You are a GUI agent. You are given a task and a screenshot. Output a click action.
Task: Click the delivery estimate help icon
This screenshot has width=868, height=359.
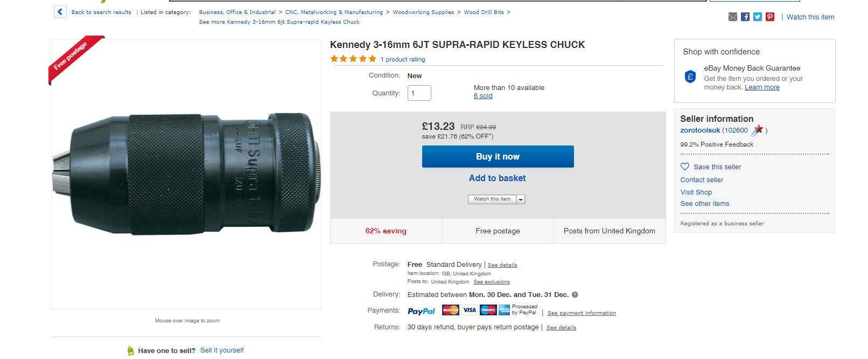pos(575,295)
